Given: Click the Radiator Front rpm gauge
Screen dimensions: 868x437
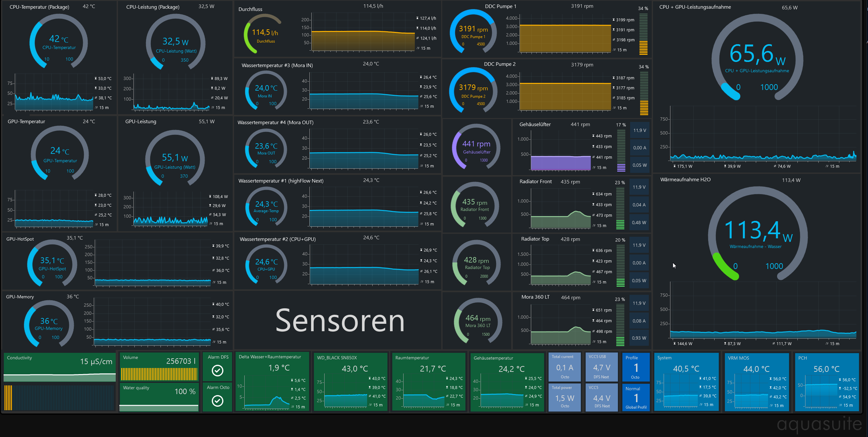Looking at the screenshot, I should pyautogui.click(x=474, y=205).
